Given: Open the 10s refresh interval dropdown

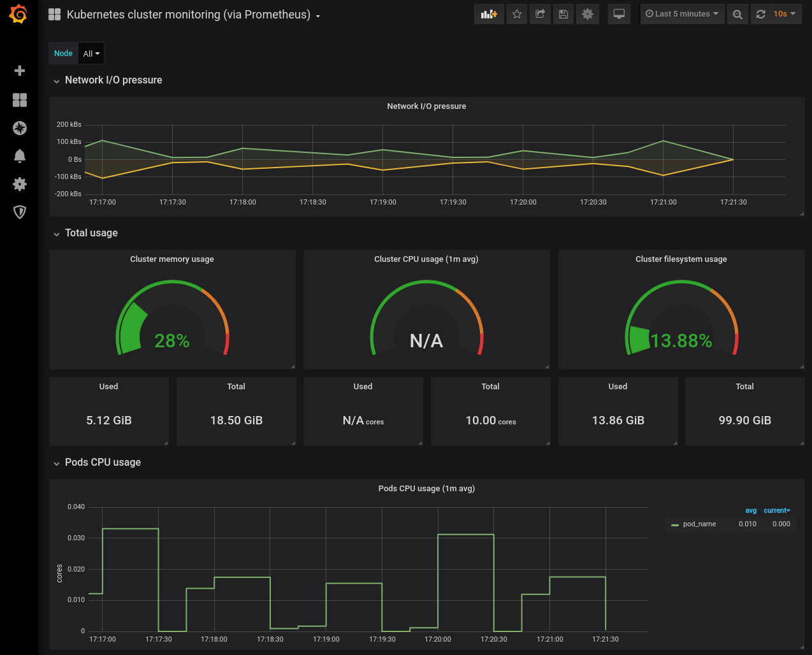Looking at the screenshot, I should (x=784, y=14).
